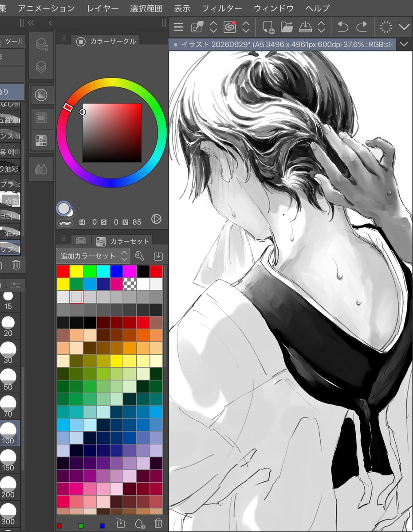Select the Color Circle dock icon

click(41, 95)
